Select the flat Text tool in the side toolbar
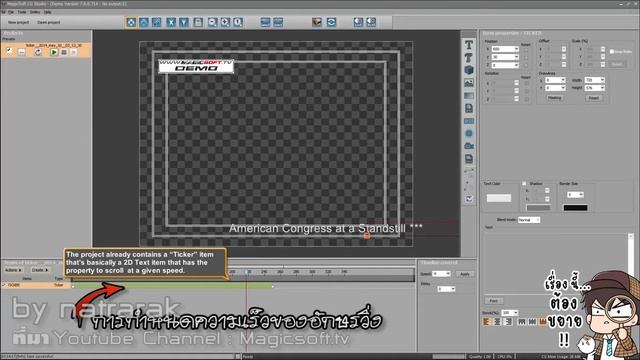The width and height of the screenshot is (640, 360). coord(469,44)
